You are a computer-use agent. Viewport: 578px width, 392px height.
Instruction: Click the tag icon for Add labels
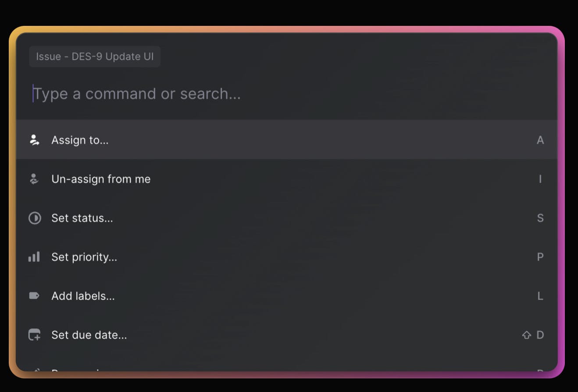(x=34, y=296)
